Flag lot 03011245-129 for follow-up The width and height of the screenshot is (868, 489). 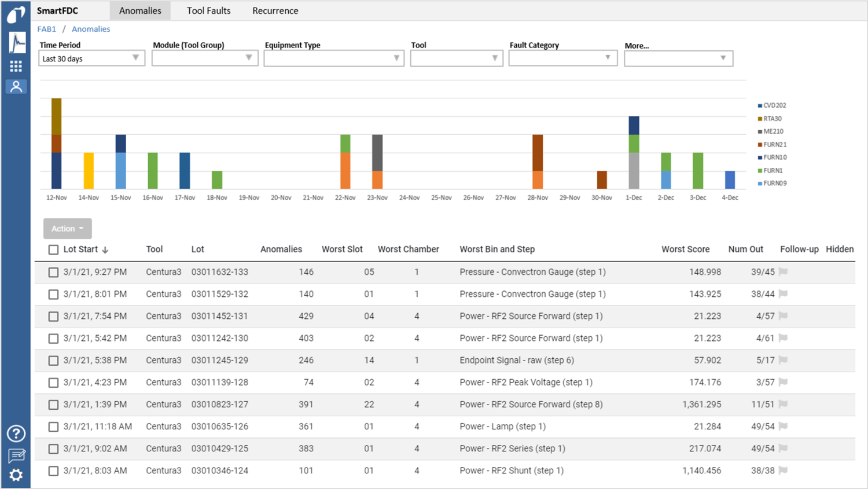coord(784,360)
